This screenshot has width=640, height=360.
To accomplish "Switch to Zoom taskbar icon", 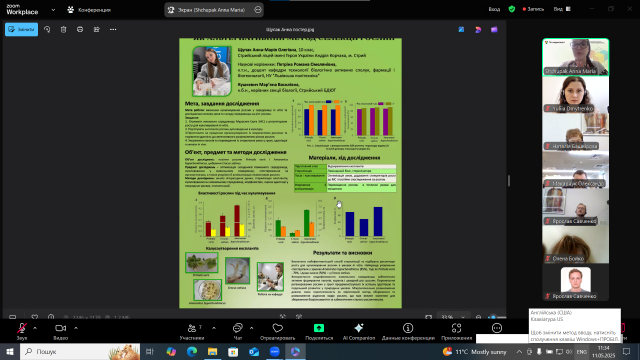I will coord(275,351).
